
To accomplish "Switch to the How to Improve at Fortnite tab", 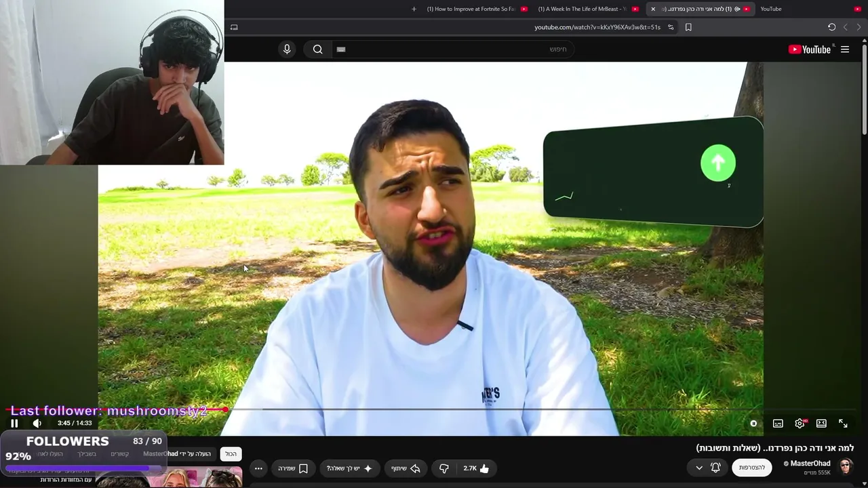I will tap(477, 9).
